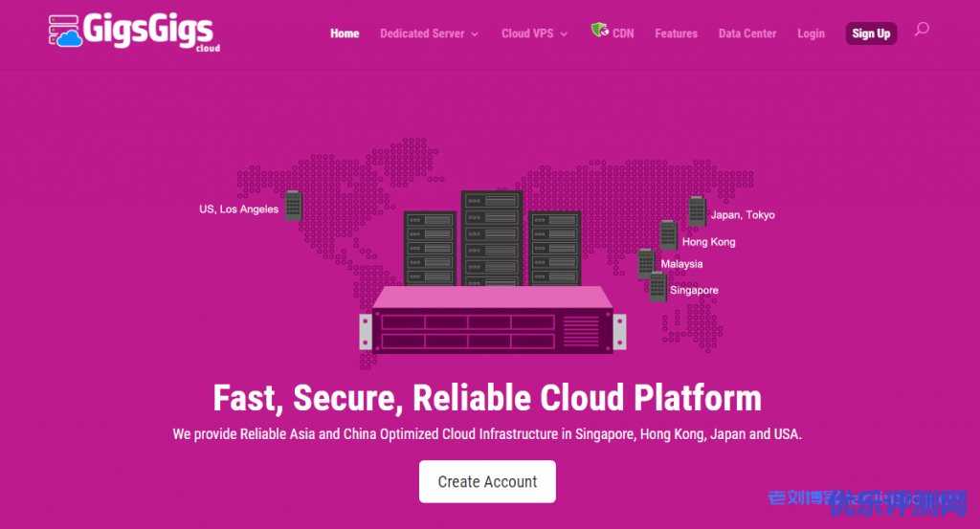Open the Data Center page

pyautogui.click(x=746, y=33)
